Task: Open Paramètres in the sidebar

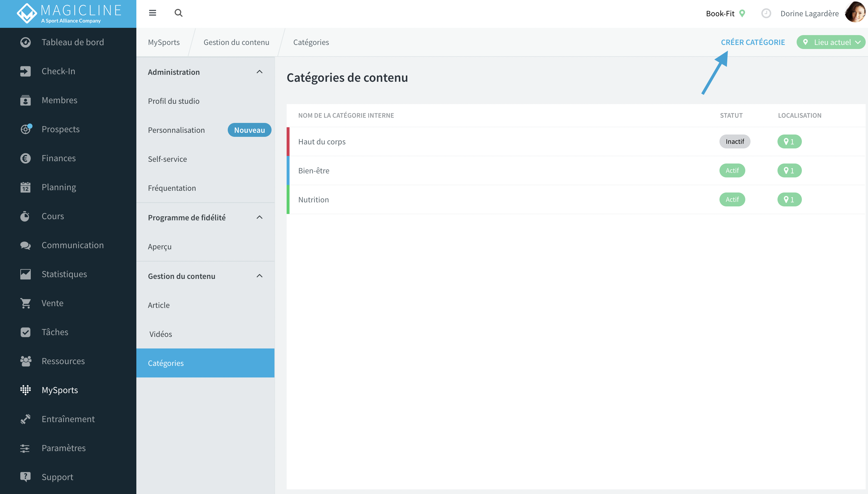Action: tap(68, 448)
